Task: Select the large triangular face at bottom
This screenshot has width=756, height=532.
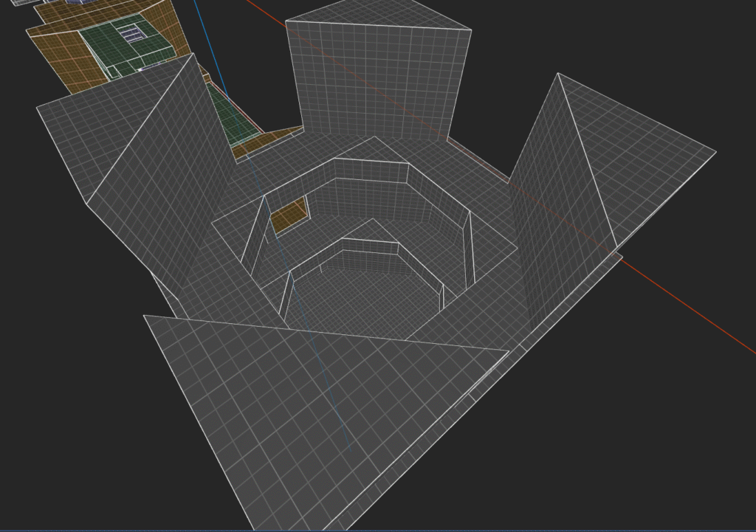Action: 295,413
